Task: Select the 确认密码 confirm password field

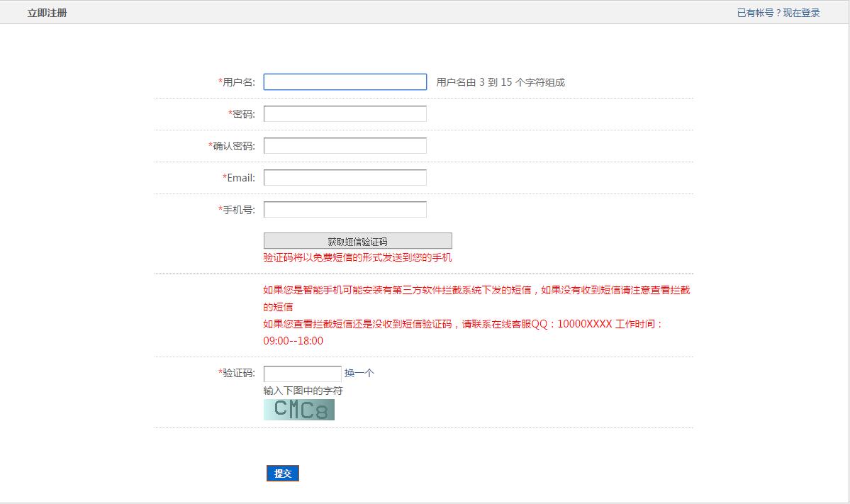Action: coord(345,146)
